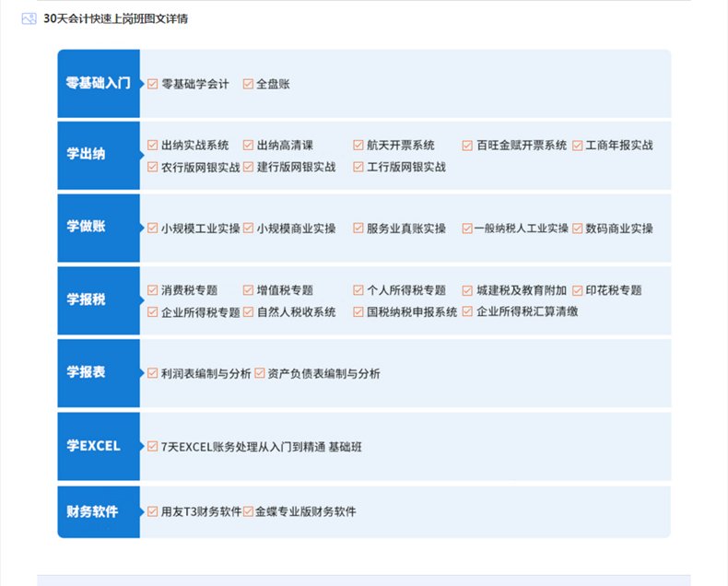Image resolution: width=728 pixels, height=586 pixels.
Task: Click checkbox icon for 百旺金赋开票系统
Action: tap(467, 146)
